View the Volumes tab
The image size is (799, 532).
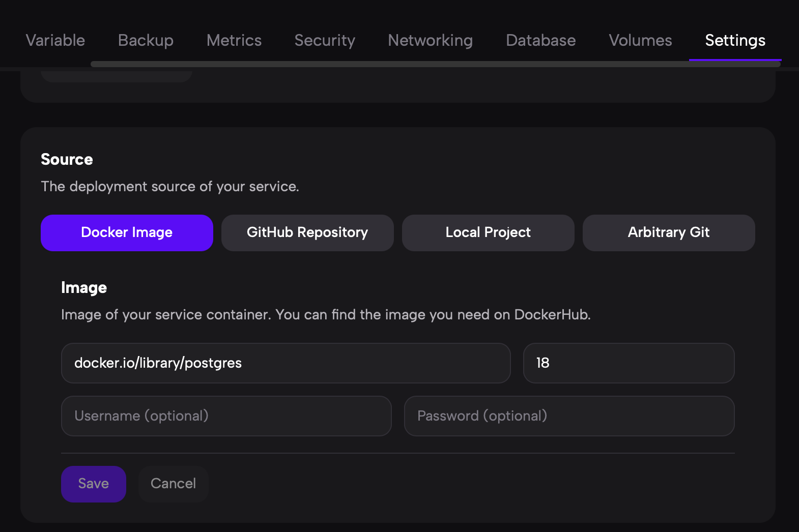tap(640, 40)
